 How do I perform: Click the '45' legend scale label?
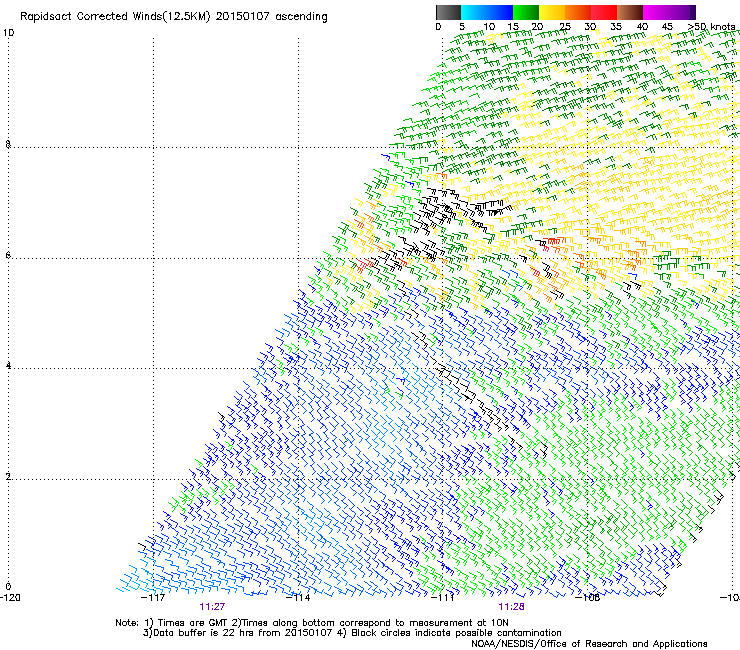[667, 27]
